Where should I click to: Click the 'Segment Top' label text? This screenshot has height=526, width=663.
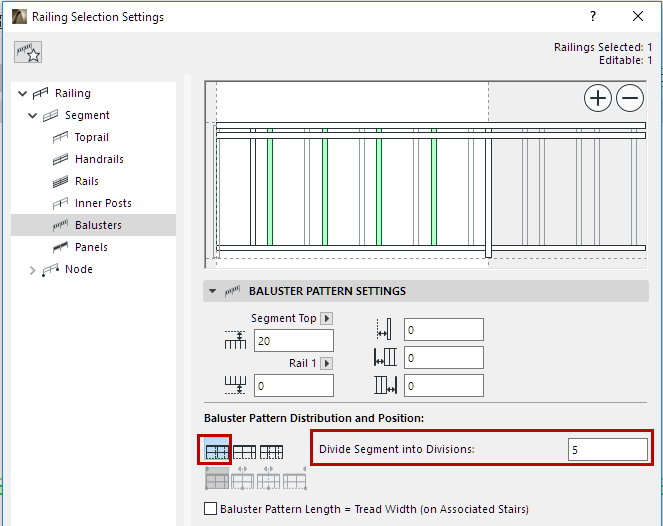284,318
